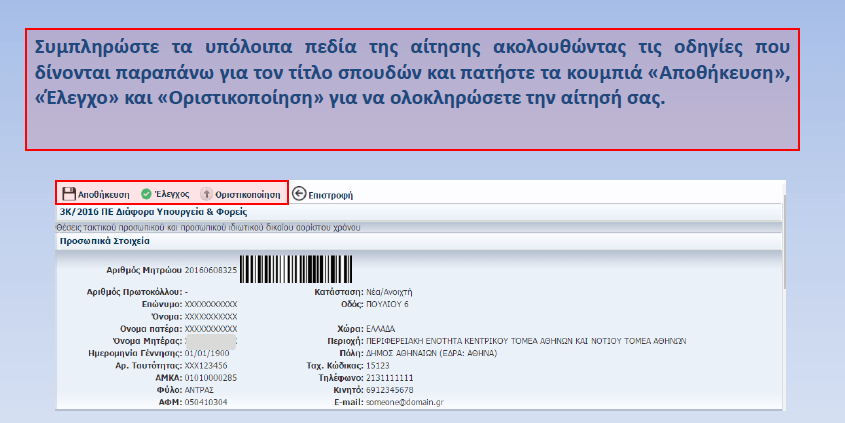Click the vertical scrollbar on the right

click(787, 300)
